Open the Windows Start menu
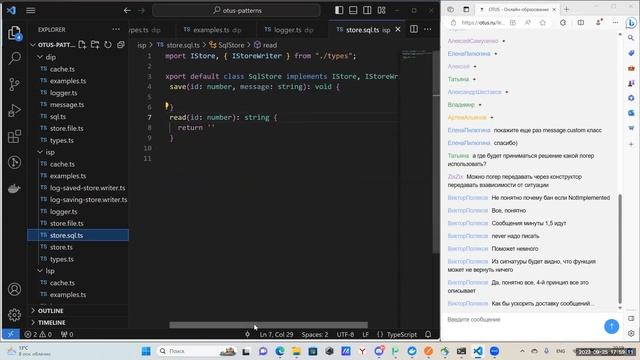 (x=146, y=351)
